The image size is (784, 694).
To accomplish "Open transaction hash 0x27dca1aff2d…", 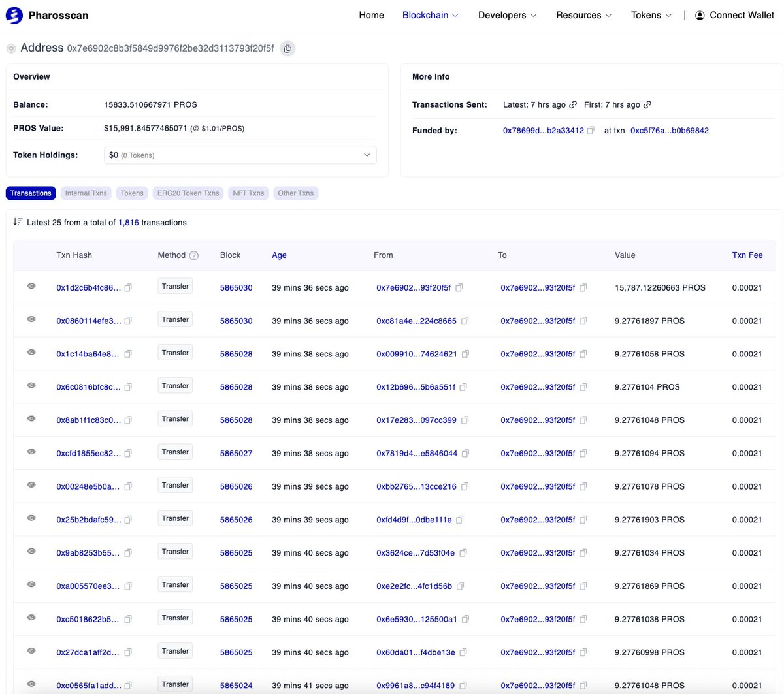I will 88,652.
